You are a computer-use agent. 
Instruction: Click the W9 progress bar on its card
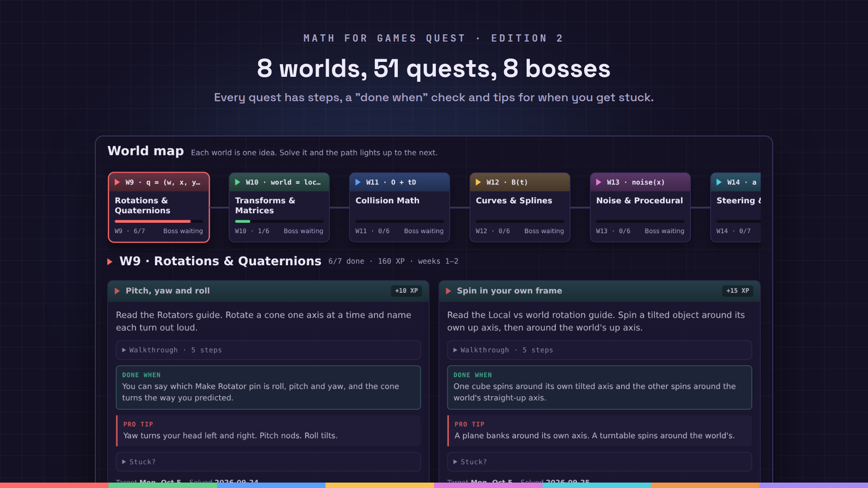pos(159,221)
